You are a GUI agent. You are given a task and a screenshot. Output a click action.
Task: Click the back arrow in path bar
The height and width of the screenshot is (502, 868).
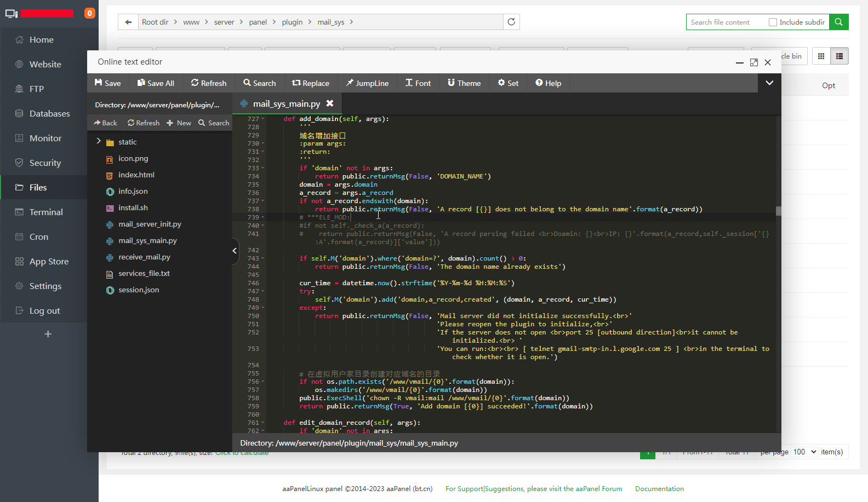pos(128,22)
